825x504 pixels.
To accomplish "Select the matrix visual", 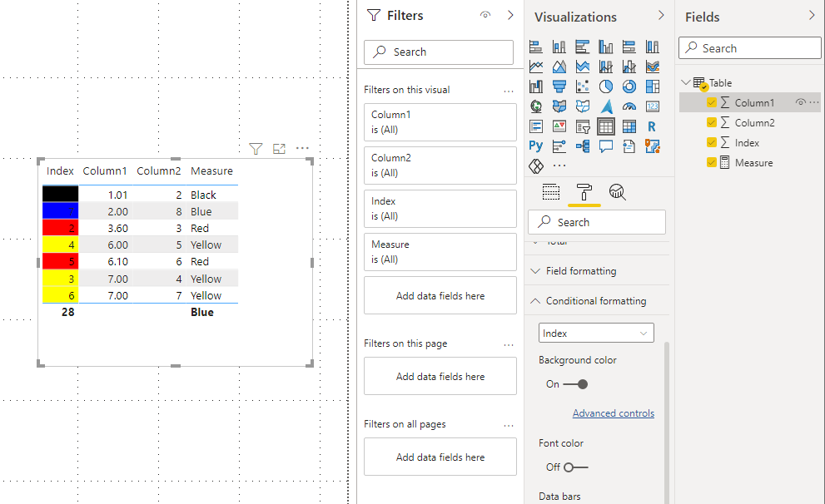I will tap(629, 126).
